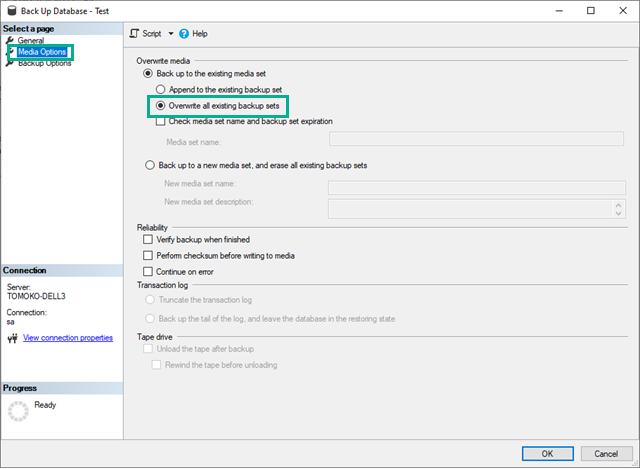Open the General page
Image resolution: width=640 pixels, height=469 pixels.
31,40
